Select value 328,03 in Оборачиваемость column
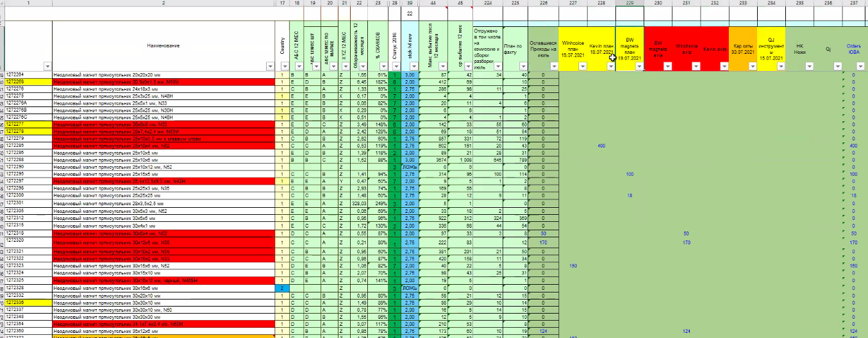This screenshot has height=338, width=868. coord(359,202)
